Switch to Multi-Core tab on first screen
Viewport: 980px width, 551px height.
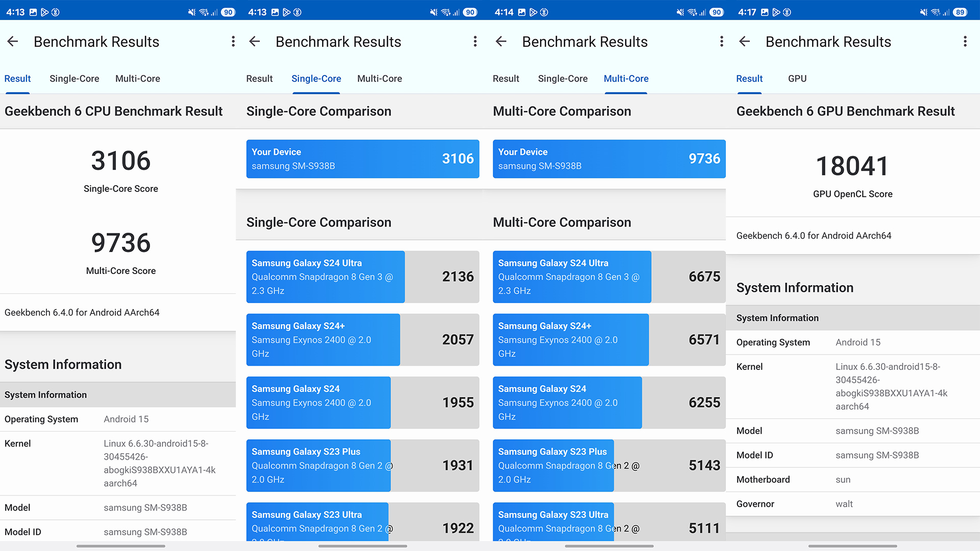(x=138, y=79)
